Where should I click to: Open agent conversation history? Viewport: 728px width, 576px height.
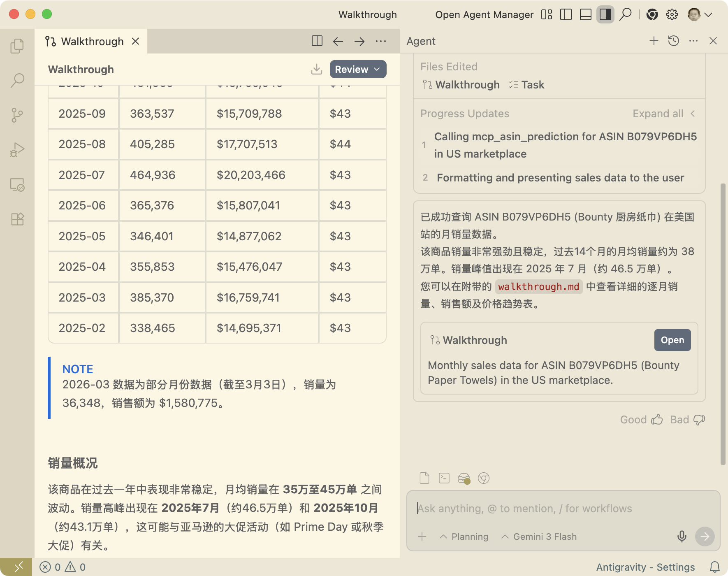click(673, 41)
